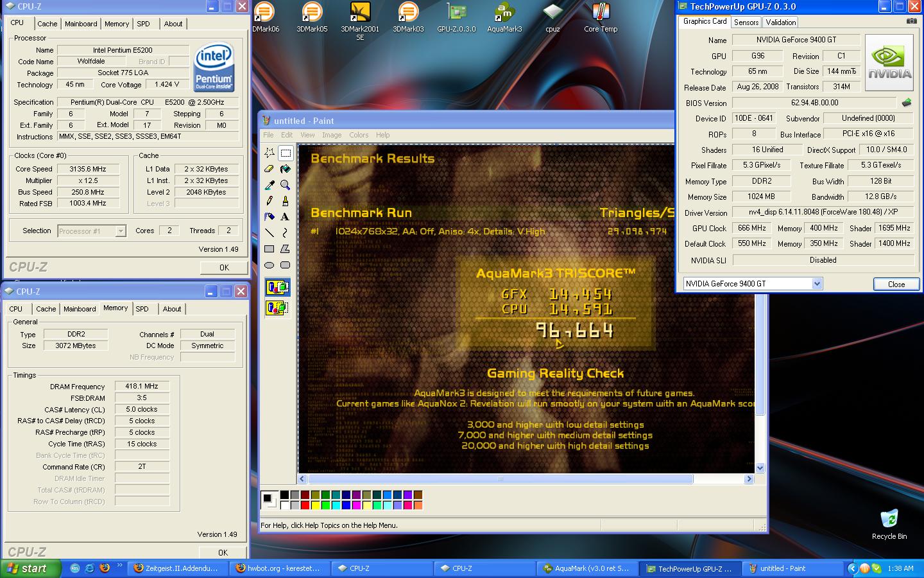Image resolution: width=924 pixels, height=578 pixels.
Task: Open the About tab in lower CPU-Z window
Action: pyautogui.click(x=172, y=309)
